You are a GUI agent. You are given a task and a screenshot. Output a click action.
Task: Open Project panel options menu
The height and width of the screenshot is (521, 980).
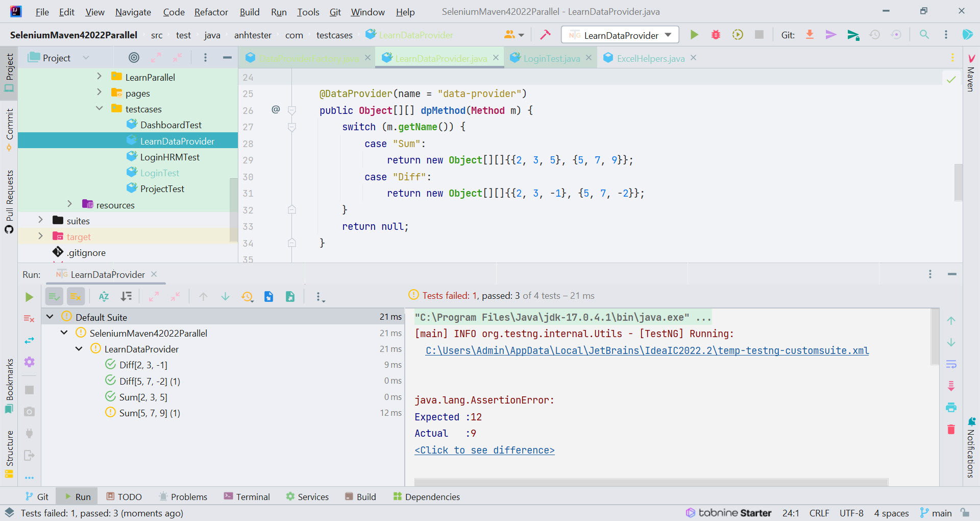click(205, 58)
